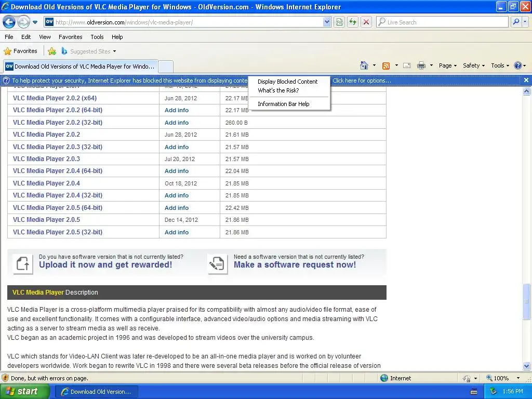532x399 pixels.
Task: Click the scrollbar down arrow
Action: [526, 366]
